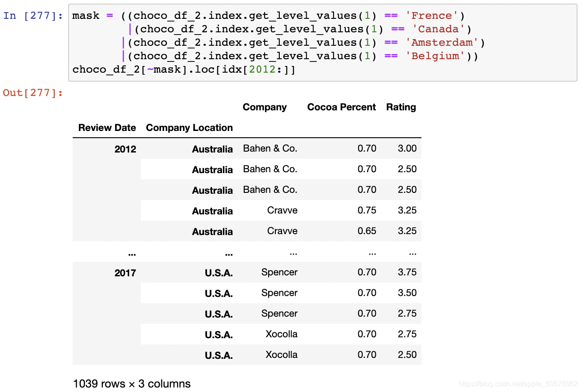
Task: Click U.S.A. in the Xocolla 2.75 row
Action: (219, 335)
